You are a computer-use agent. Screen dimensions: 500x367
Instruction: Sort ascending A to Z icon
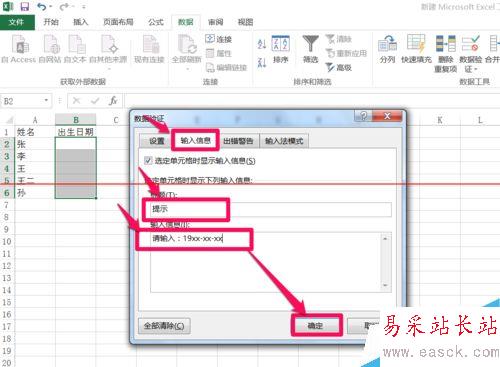(262, 44)
